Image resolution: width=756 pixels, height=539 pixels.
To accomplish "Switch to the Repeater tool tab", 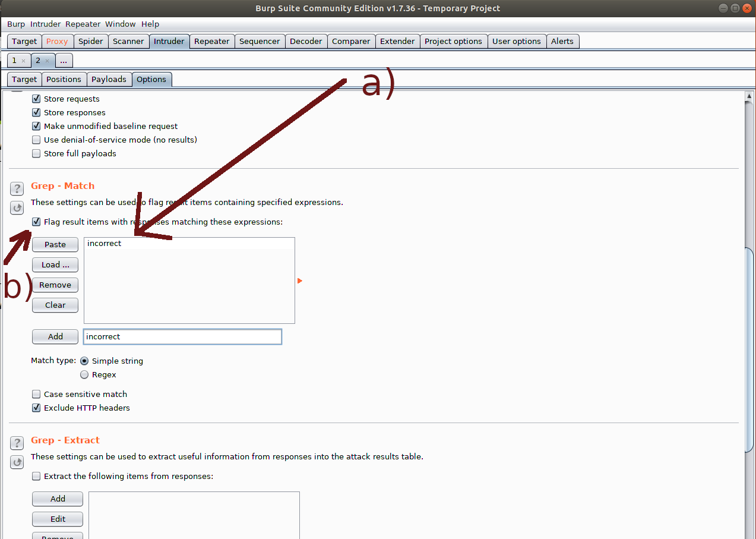I will coord(212,41).
